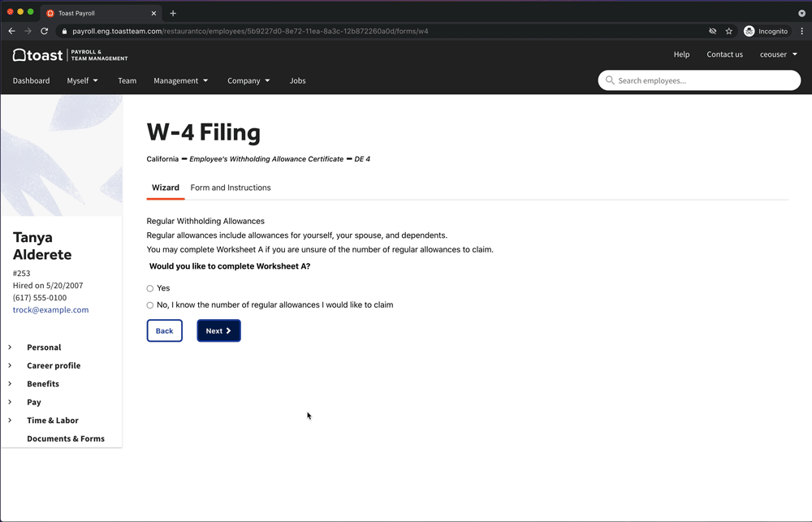
Task: Open new browser tab with plus
Action: [173, 13]
